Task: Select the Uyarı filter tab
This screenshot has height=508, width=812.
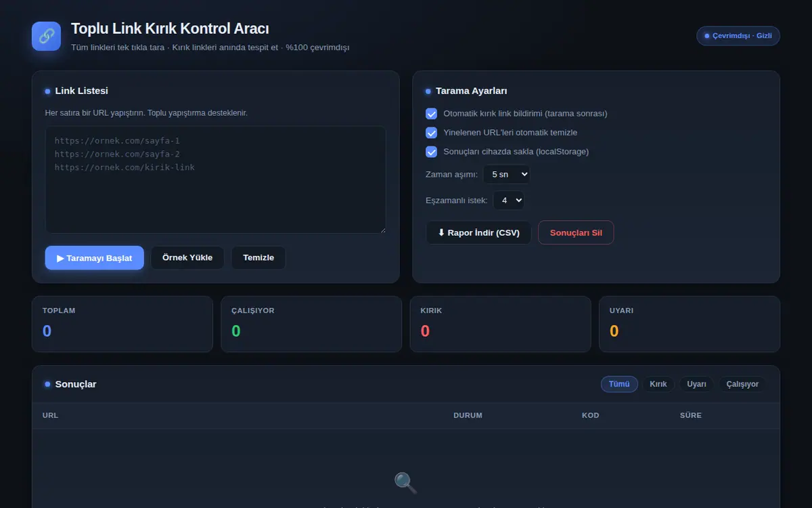Action: [696, 384]
